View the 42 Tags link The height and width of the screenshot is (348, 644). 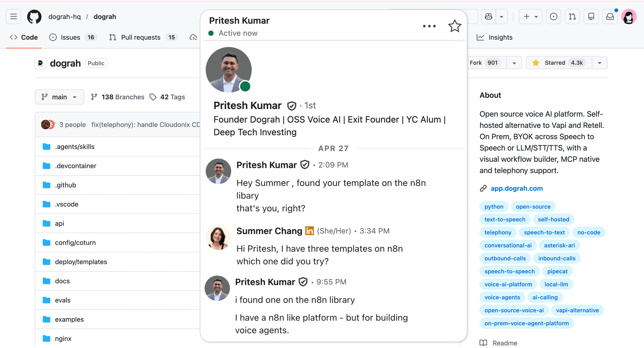click(167, 97)
